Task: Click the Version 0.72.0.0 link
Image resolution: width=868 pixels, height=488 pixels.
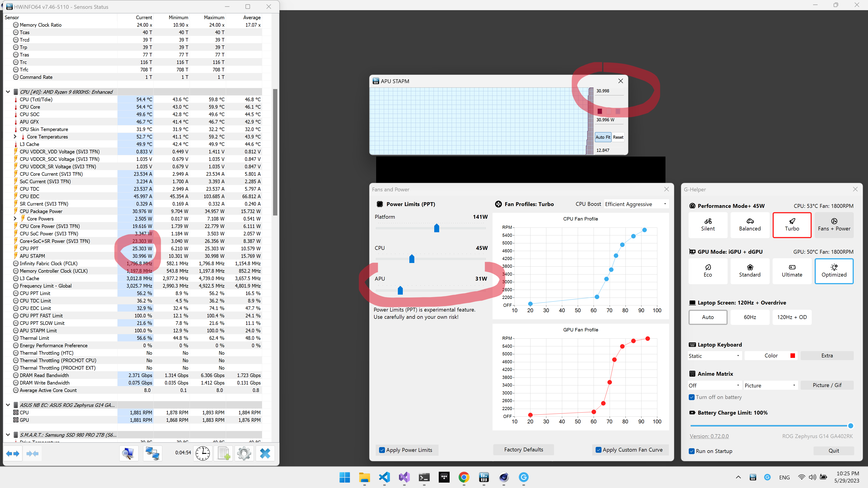Action: click(709, 436)
